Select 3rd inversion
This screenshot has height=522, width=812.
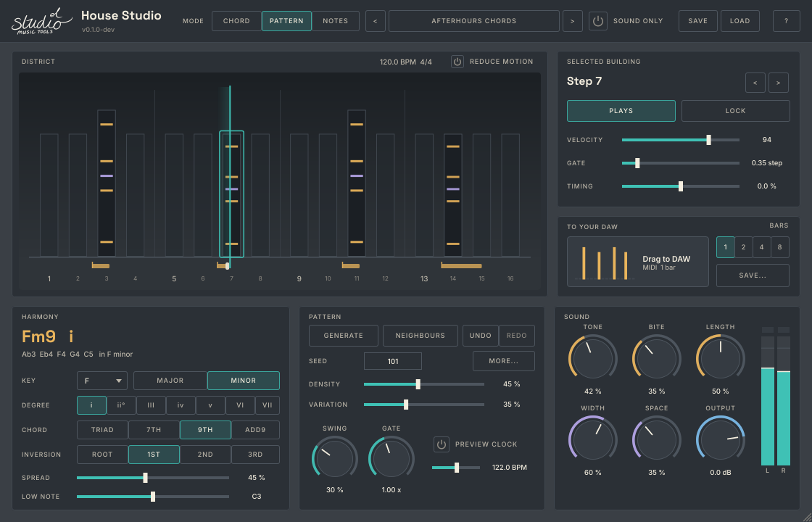(255, 455)
